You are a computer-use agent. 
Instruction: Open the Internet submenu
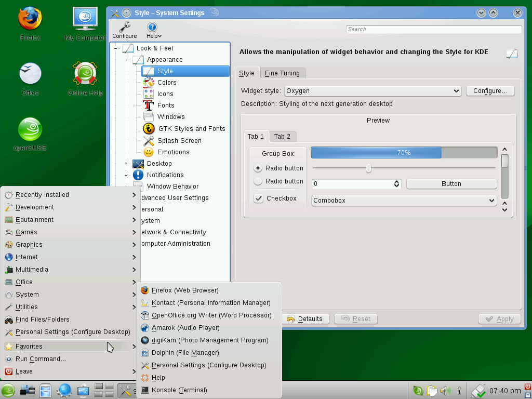coord(70,257)
